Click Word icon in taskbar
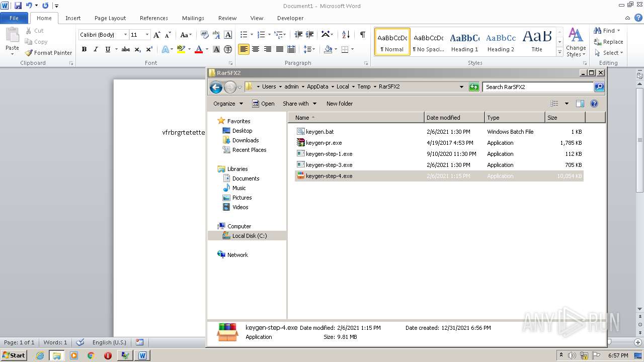This screenshot has height=362, width=644. pos(142,355)
